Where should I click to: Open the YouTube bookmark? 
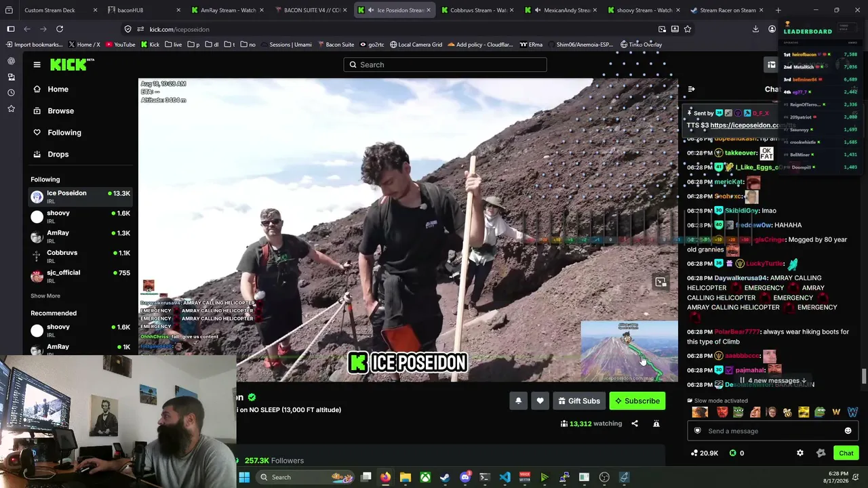click(x=119, y=45)
